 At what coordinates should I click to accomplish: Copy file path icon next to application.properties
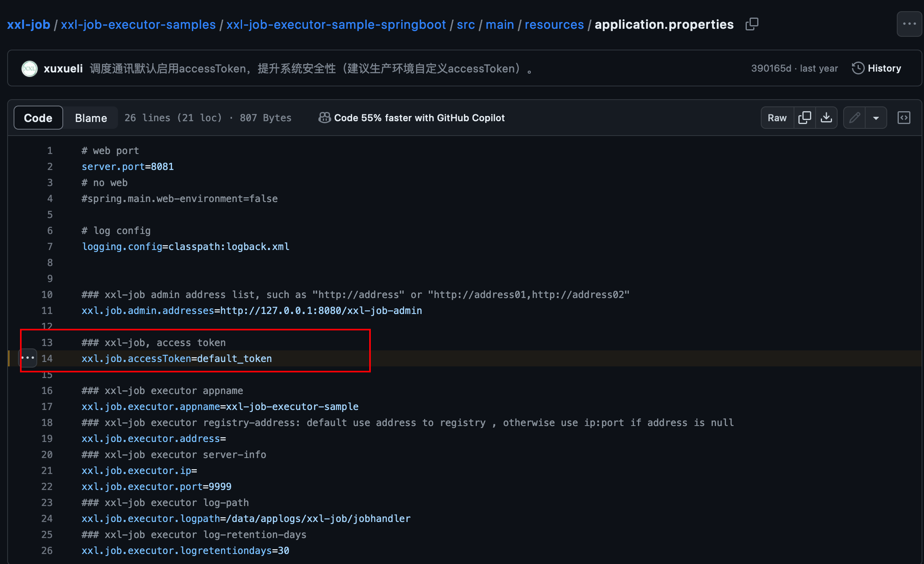(x=752, y=24)
